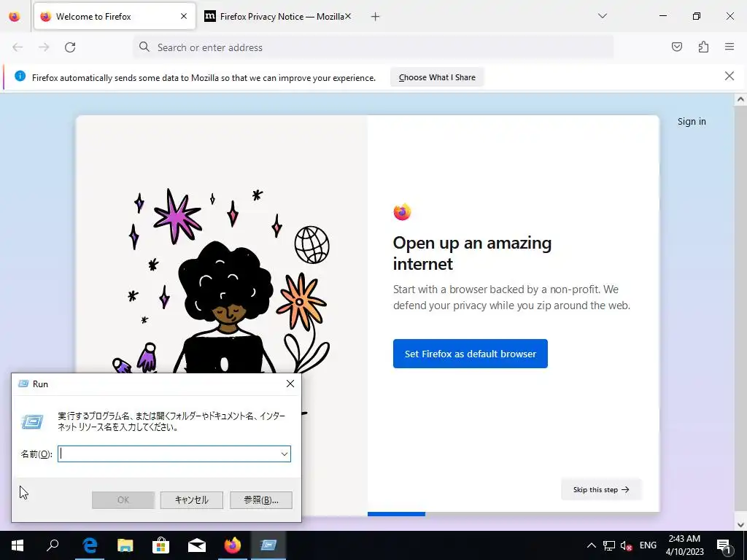Click the large Run program icon in dialog
Image resolution: width=747 pixels, height=560 pixels.
32,421
